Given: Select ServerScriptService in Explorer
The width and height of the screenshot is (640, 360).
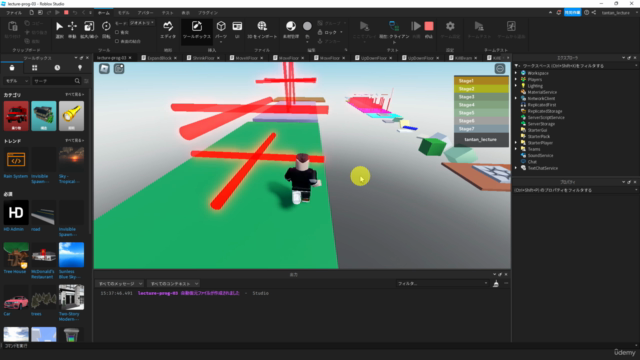Looking at the screenshot, I should (546, 118).
